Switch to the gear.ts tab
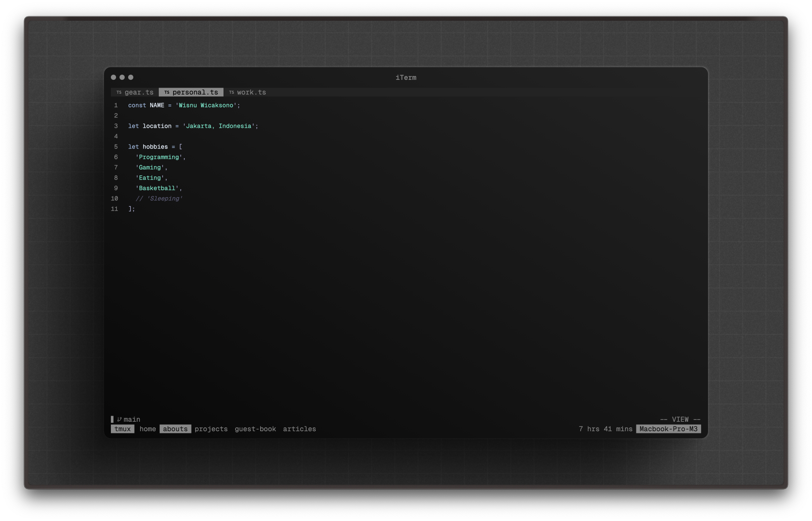The width and height of the screenshot is (812, 521). click(x=135, y=92)
